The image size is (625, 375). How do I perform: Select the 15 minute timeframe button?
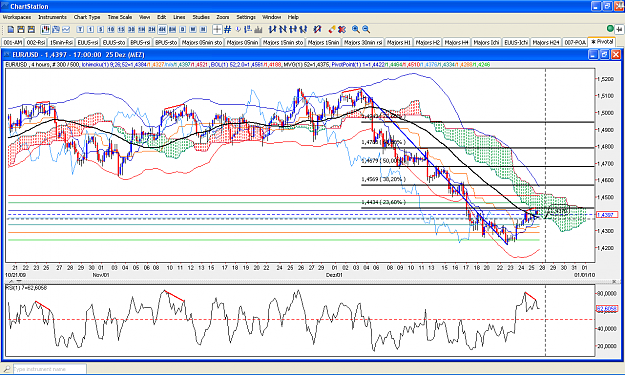click(x=121, y=29)
